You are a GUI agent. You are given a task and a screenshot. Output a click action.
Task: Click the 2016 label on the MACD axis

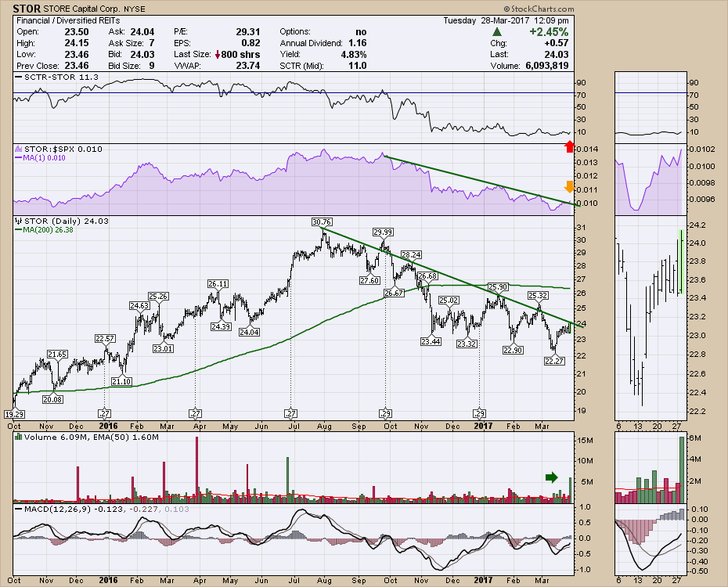[108, 580]
